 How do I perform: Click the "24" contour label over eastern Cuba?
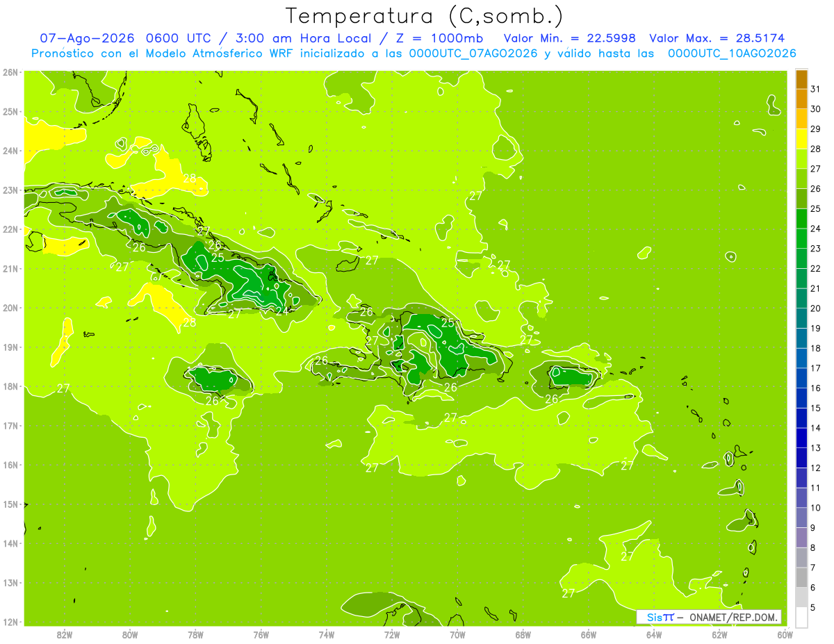point(282,311)
